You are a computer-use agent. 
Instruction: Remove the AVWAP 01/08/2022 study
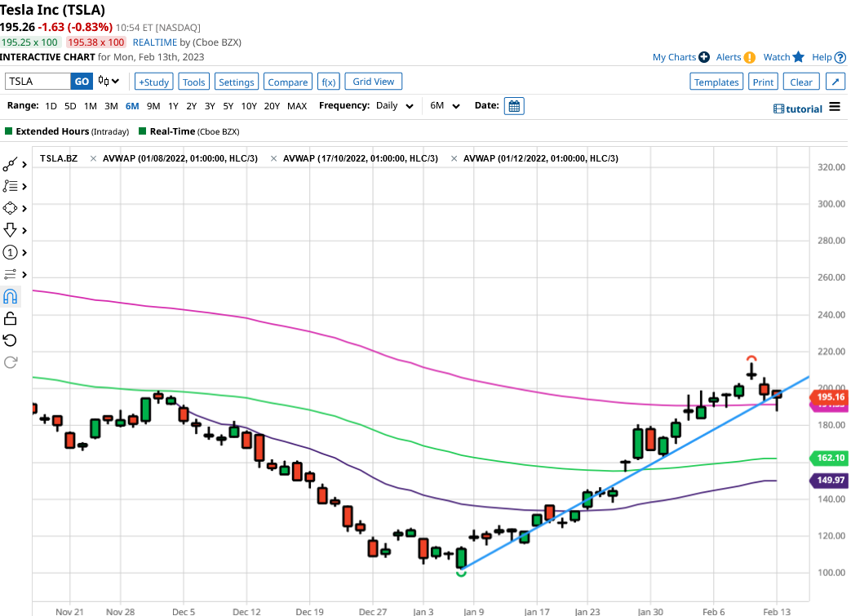pos(93,158)
